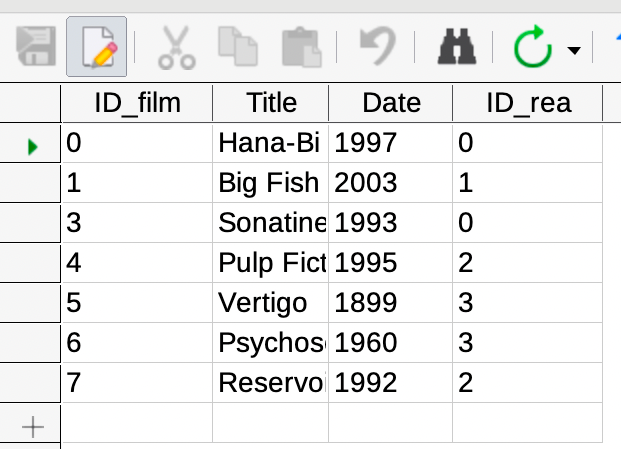Toggle the Edit Data pencil icon
Viewport: 621px width, 449px height.
tap(97, 46)
